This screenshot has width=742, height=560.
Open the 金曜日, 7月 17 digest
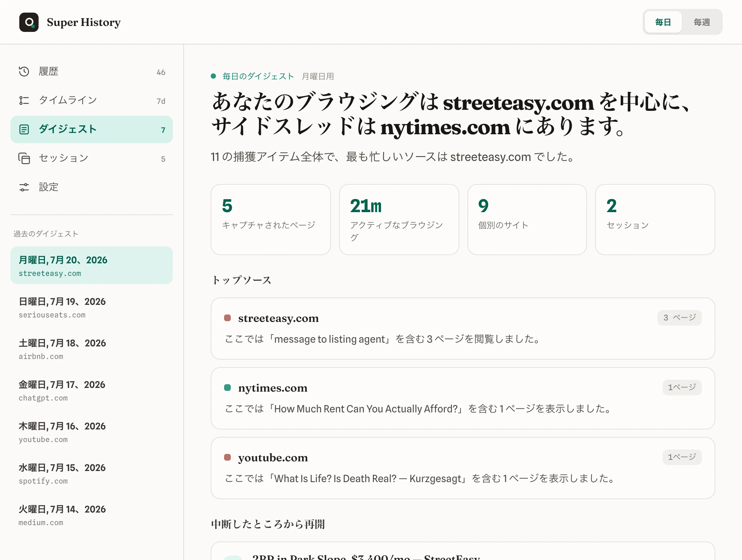(92, 390)
